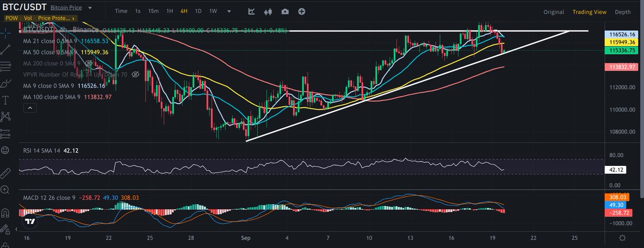Select the brush drawing tool
The image size is (644, 248).
click(5, 83)
